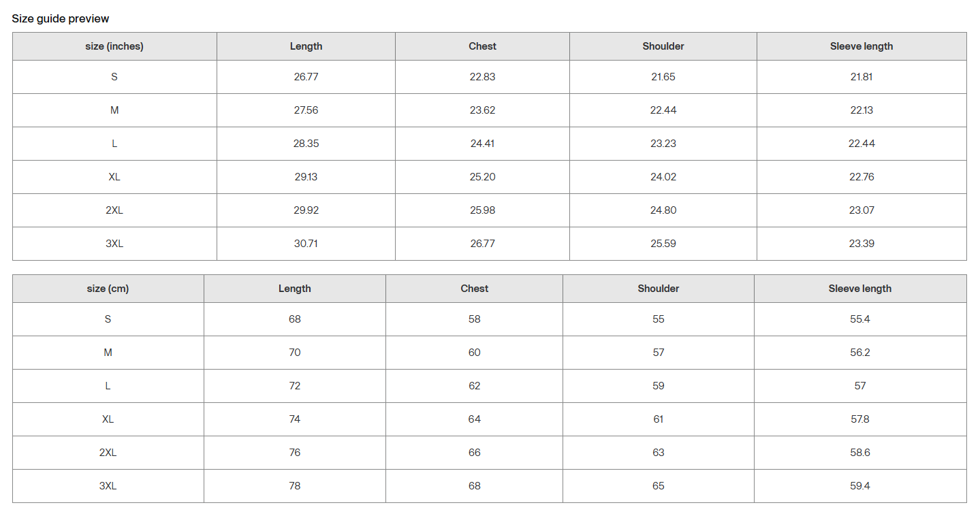
Task: Click the "size (inches)" column header
Action: pos(114,46)
